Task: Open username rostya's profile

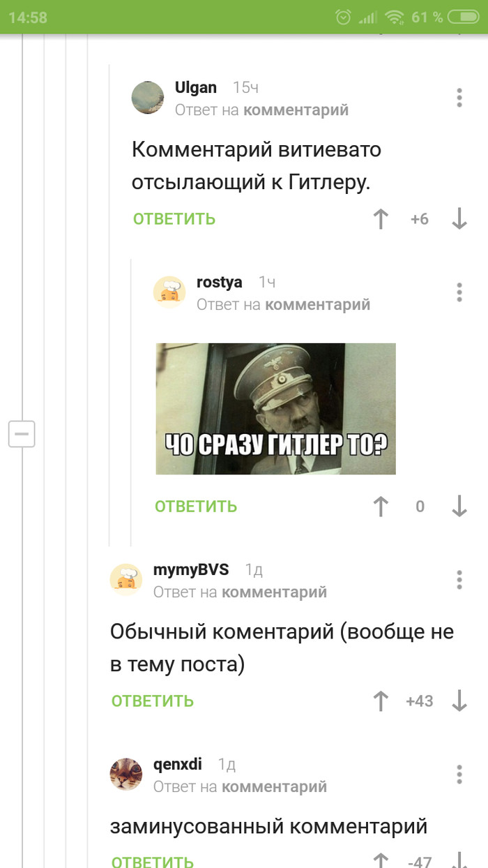Action: (x=220, y=282)
